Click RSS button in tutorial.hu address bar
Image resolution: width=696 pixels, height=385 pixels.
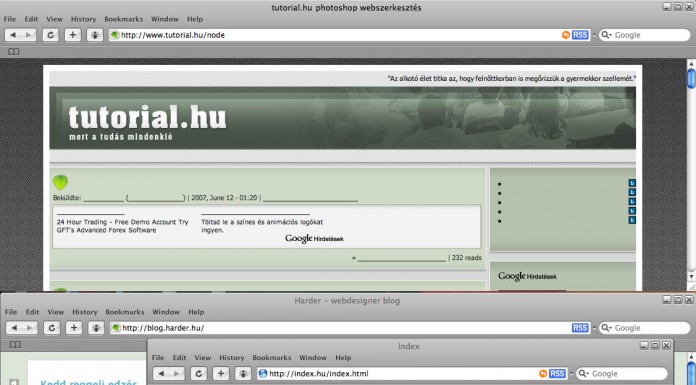(x=580, y=35)
